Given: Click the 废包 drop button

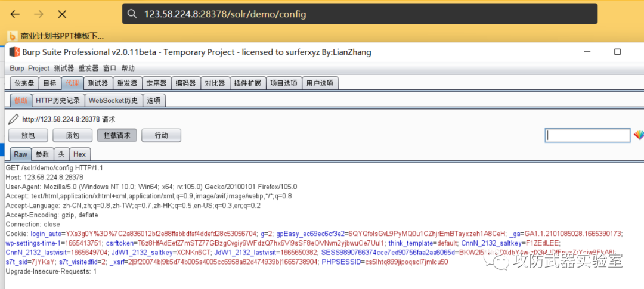Looking at the screenshot, I should pos(72,135).
